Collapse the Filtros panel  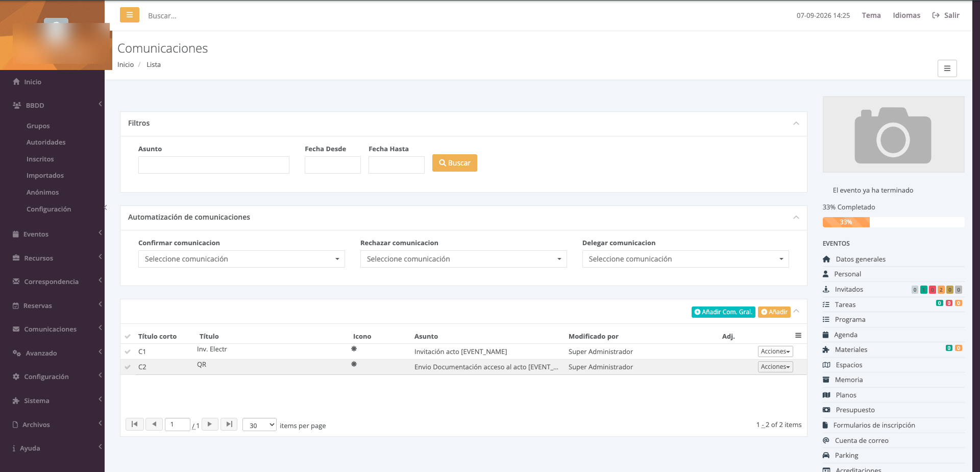796,124
